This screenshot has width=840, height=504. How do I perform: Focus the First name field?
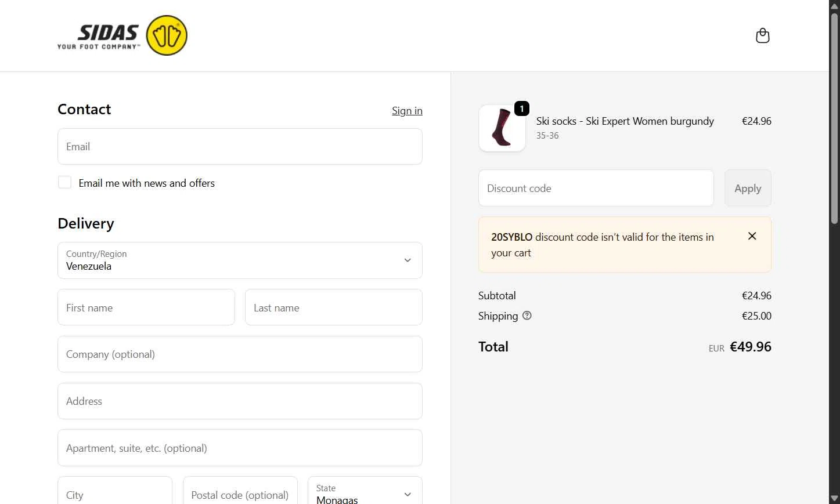(146, 307)
